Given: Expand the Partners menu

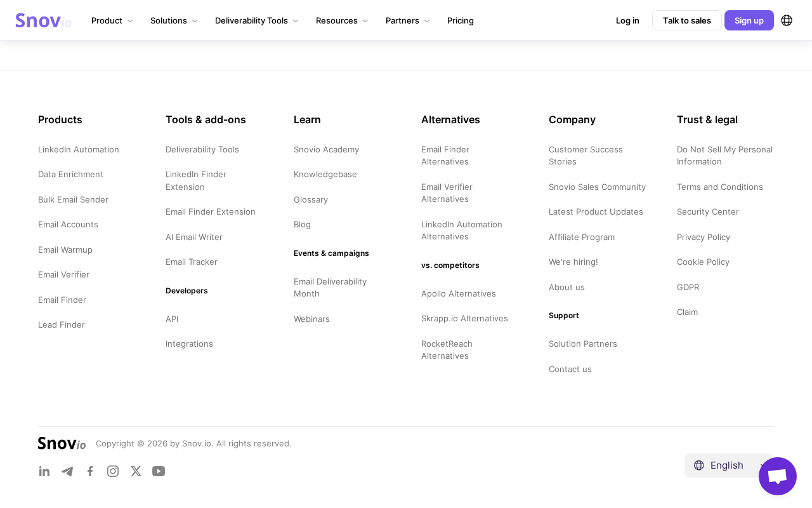Looking at the screenshot, I should 408,20.
